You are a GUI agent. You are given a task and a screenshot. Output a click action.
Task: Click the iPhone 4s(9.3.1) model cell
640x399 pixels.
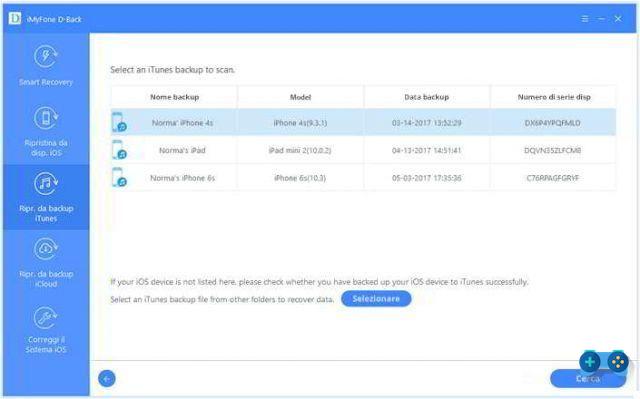(x=300, y=123)
